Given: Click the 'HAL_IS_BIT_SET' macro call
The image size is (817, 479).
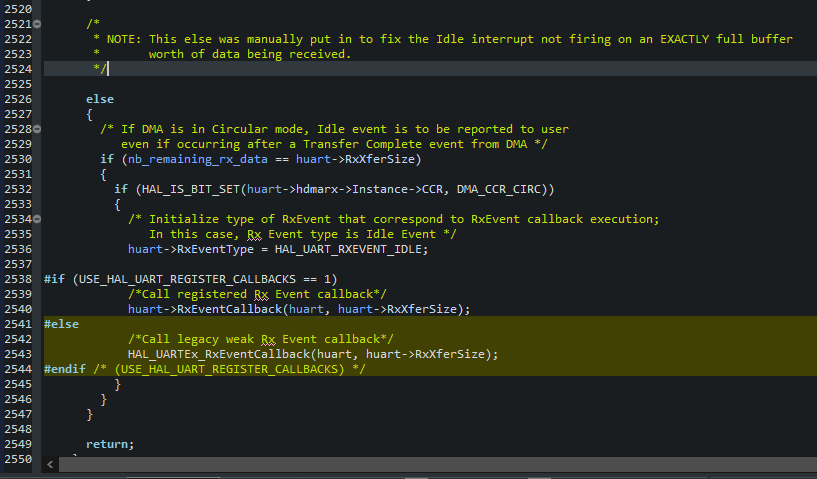Looking at the screenshot, I should pyautogui.click(x=191, y=189).
